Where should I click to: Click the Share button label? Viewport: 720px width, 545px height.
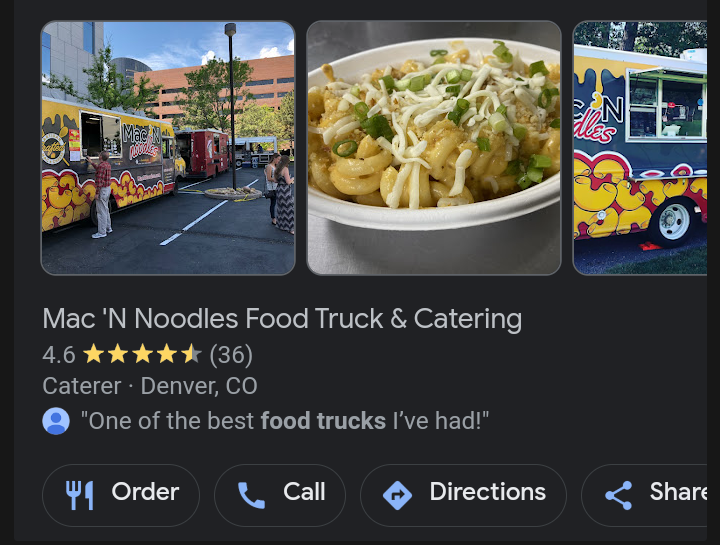coord(678,492)
